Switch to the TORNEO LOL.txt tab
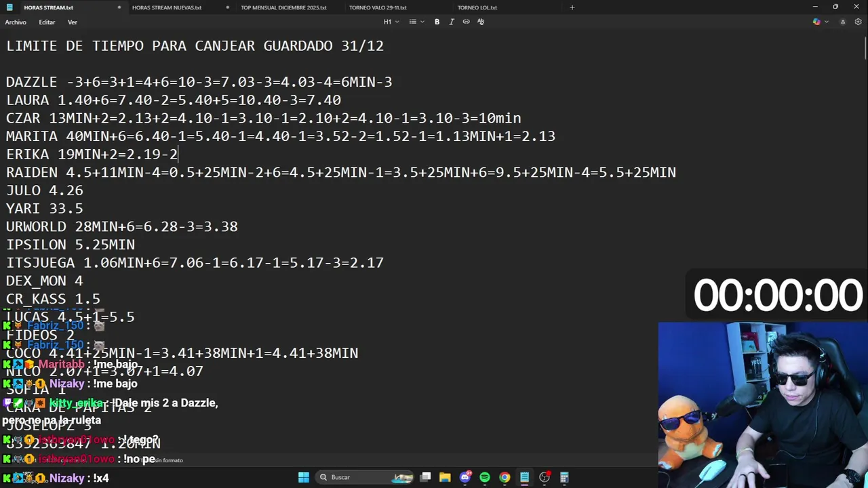Viewport: 868px width, 488px height. (x=477, y=7)
